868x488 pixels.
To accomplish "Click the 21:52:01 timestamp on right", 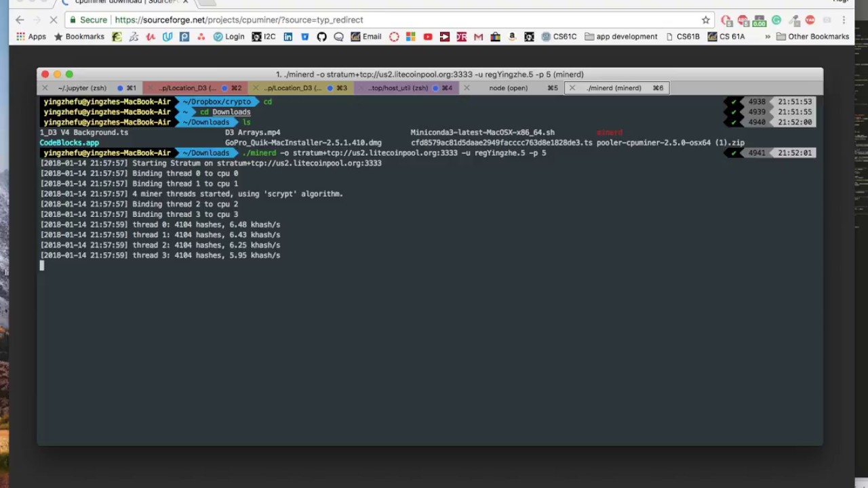I will 795,153.
